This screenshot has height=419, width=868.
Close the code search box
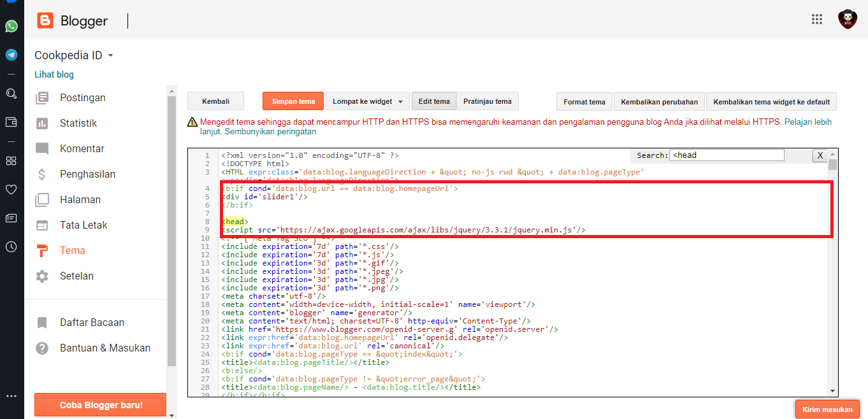tap(820, 155)
